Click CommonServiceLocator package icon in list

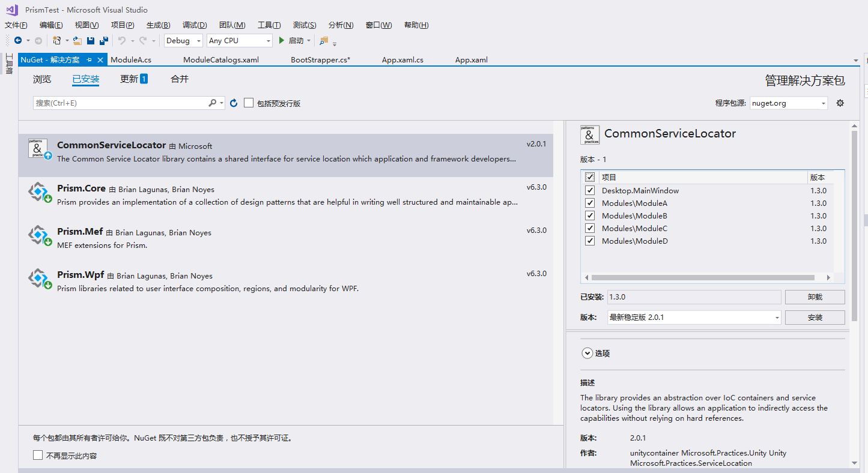(38, 148)
